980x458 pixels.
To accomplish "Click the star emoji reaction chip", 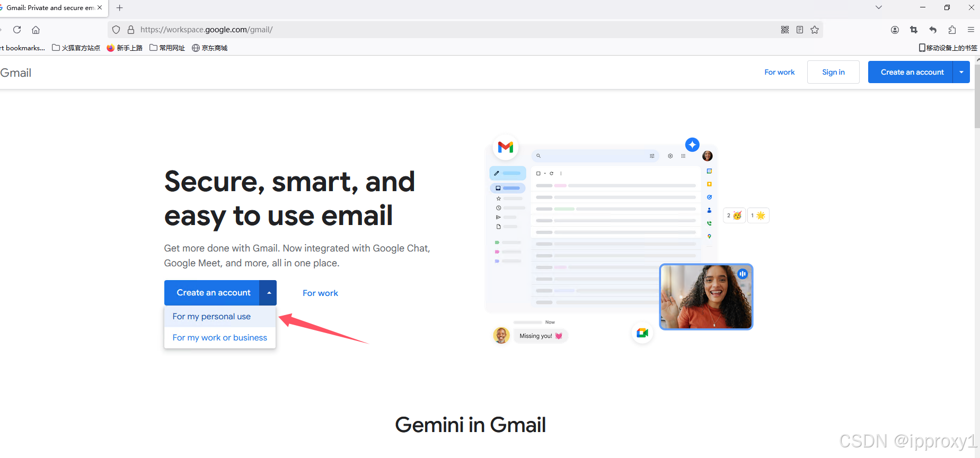I will click(758, 215).
